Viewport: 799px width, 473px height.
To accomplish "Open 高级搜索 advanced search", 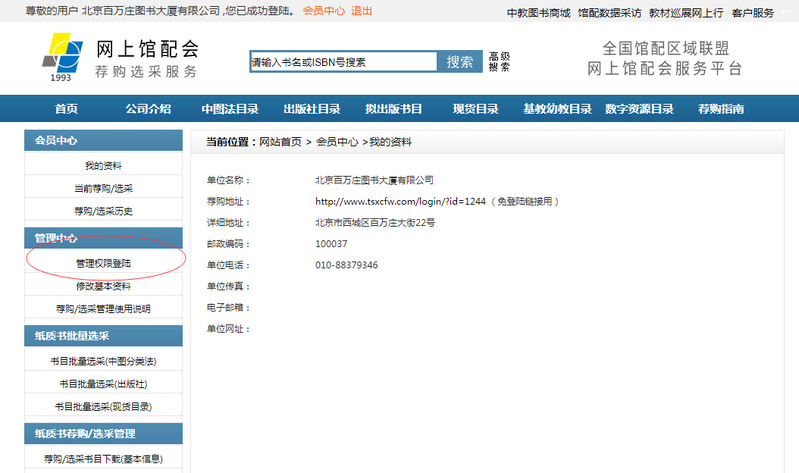I will [499, 62].
